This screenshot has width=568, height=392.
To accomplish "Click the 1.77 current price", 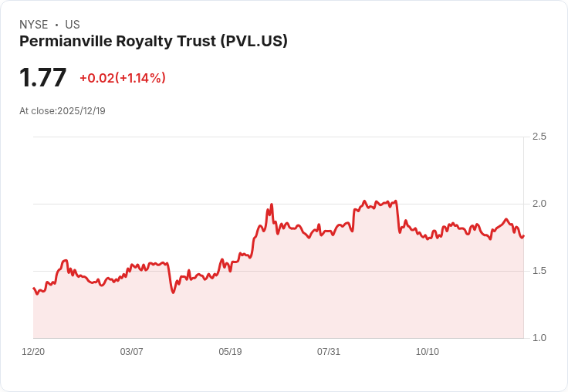I will pos(43,78).
